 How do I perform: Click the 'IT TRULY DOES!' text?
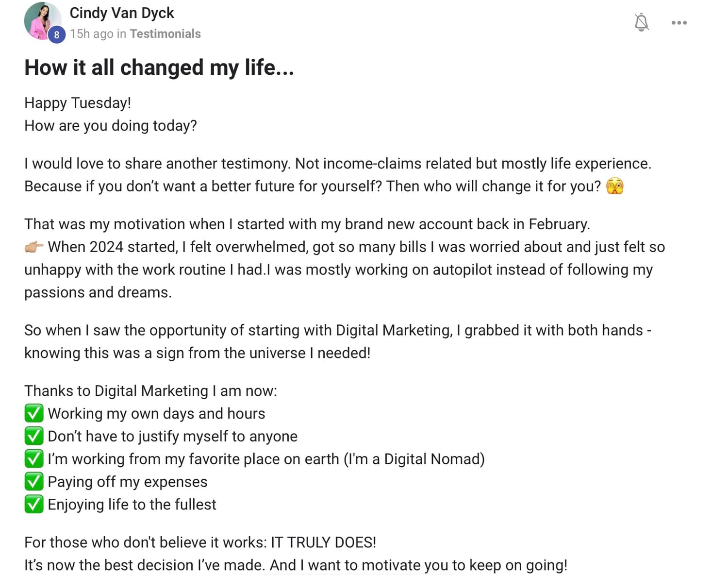click(x=323, y=542)
